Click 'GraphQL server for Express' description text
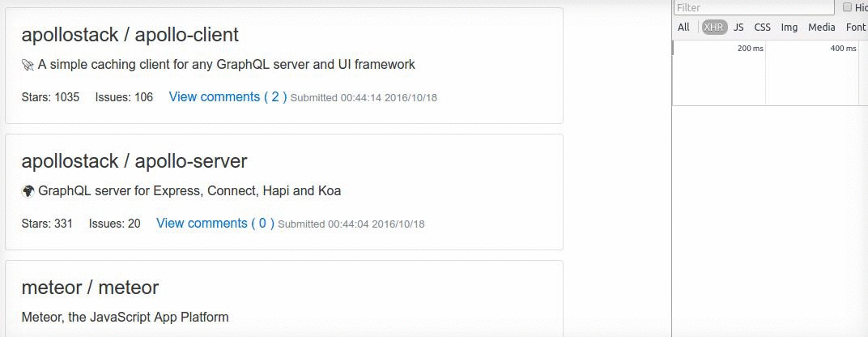The width and height of the screenshot is (868, 337). point(189,191)
